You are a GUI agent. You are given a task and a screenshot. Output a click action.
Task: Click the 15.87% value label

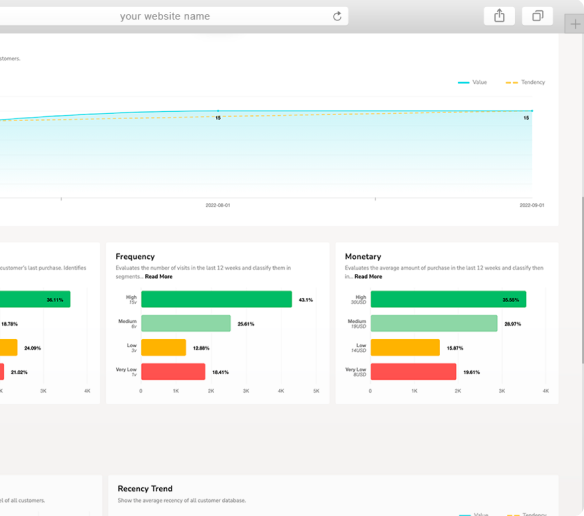(x=455, y=348)
